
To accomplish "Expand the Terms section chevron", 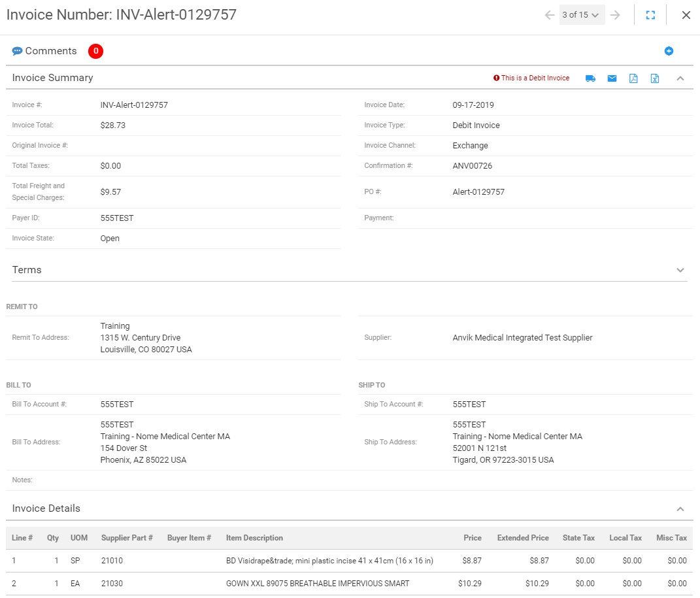I will click(680, 269).
